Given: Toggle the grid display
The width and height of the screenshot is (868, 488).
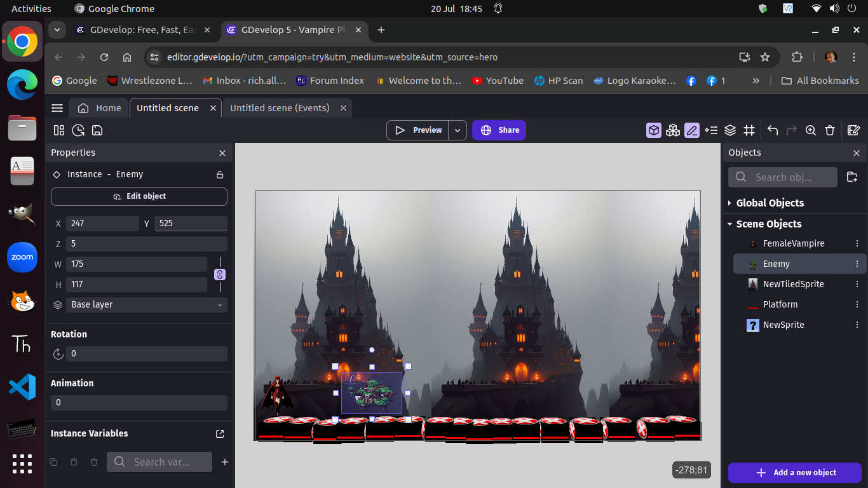Looking at the screenshot, I should tap(749, 130).
